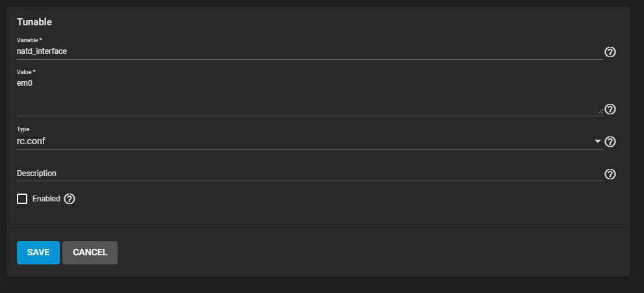Screen dimensions: 644x293
Task: Grab the Value textarea resize handle
Action: tap(600, 112)
